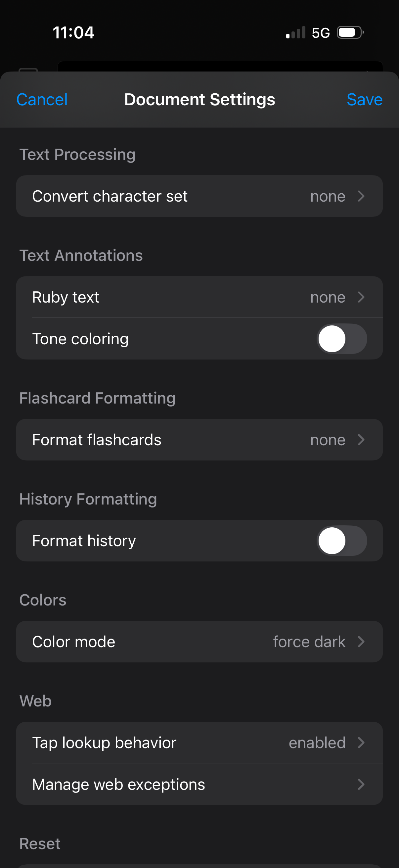Open Manage web exceptions
This screenshot has height=868, width=399.
(199, 785)
